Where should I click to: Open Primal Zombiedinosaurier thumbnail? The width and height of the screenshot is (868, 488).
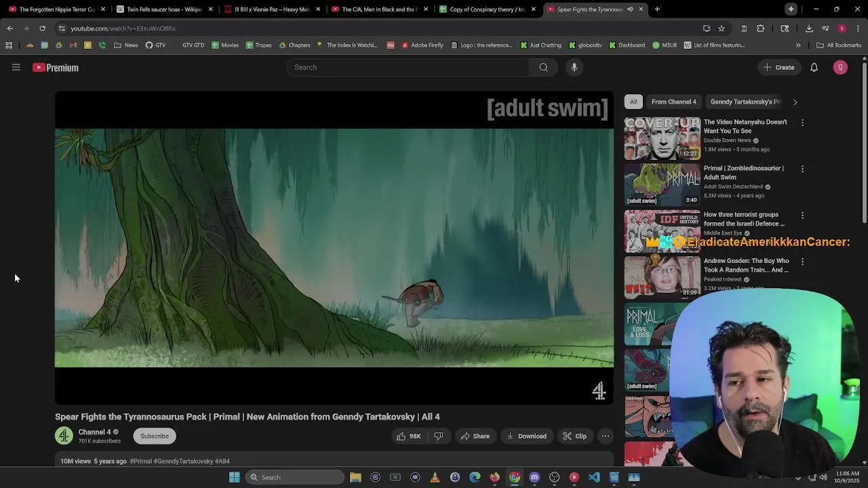tap(662, 184)
